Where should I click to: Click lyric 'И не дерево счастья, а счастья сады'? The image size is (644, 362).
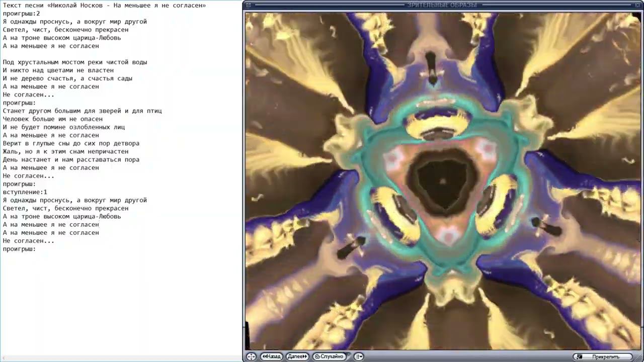point(67,78)
